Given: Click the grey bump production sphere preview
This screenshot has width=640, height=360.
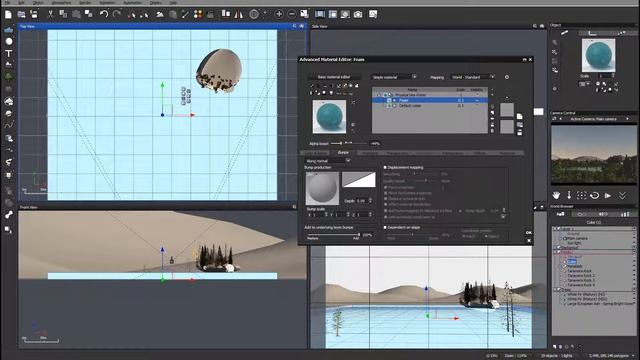Looking at the screenshot, I should [x=322, y=188].
